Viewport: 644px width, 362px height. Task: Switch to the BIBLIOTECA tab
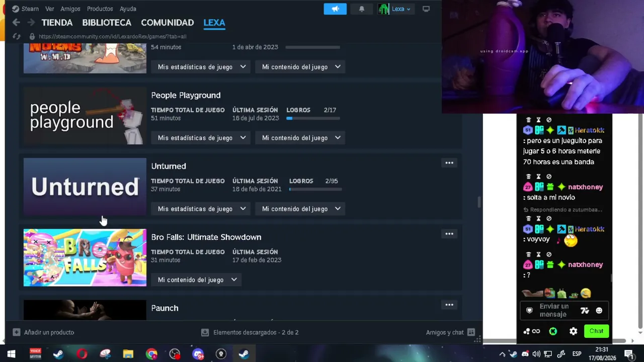(107, 23)
